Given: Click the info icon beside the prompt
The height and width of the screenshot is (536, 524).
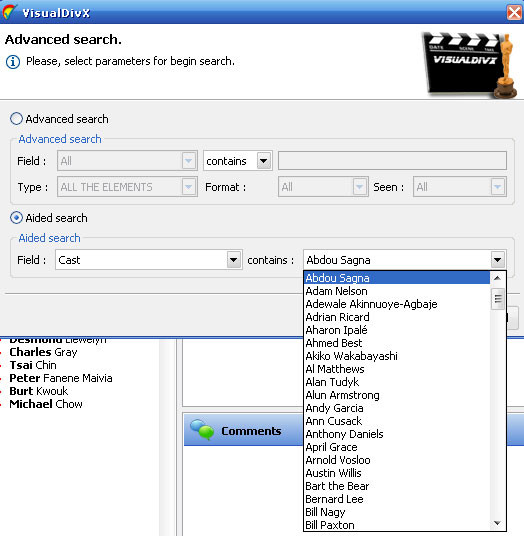Looking at the screenshot, I should click(x=13, y=62).
